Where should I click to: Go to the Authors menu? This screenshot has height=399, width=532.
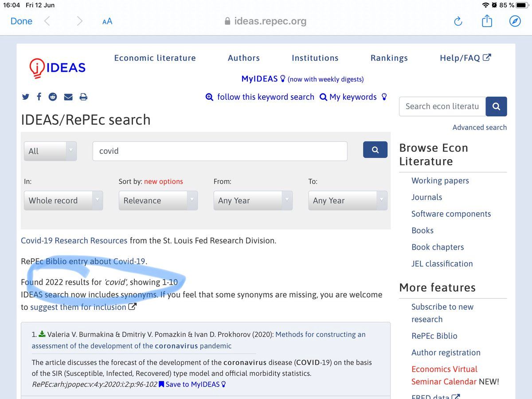tap(243, 58)
